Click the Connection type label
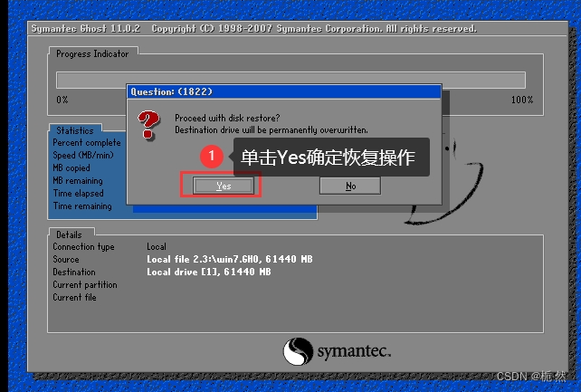This screenshot has height=392, width=581. [83, 247]
